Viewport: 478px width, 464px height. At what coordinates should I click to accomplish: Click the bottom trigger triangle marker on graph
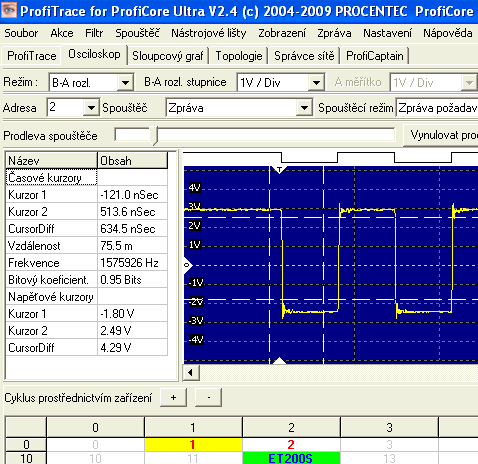279,361
